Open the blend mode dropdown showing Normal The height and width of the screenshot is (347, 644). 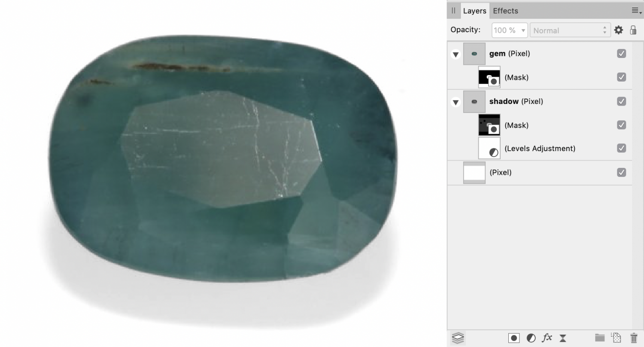(570, 30)
